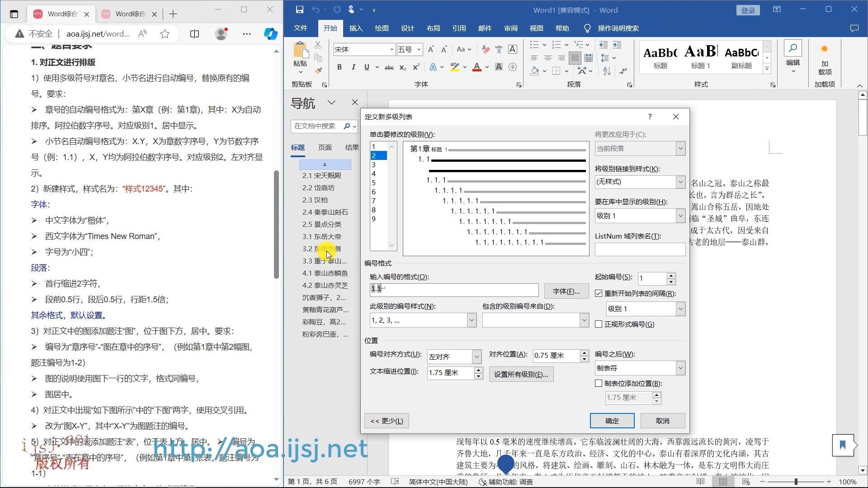
Task: Enable 正规形式编号 option
Action: [x=599, y=324]
